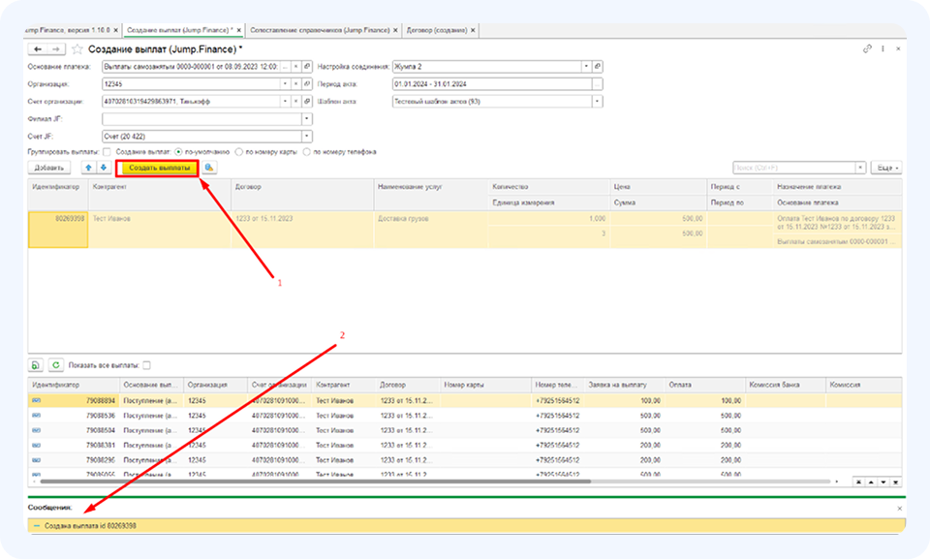Click the green refresh icon above payments table

point(55,365)
